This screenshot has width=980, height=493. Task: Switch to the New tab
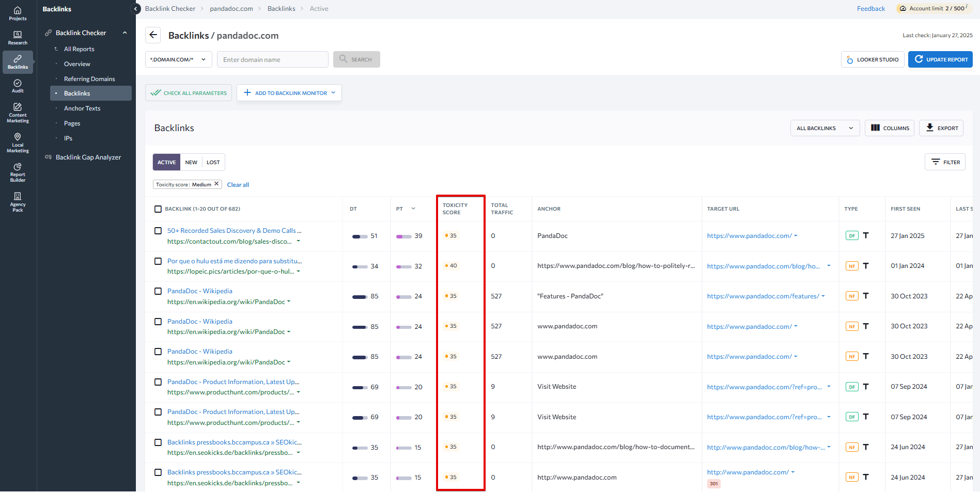pos(191,162)
